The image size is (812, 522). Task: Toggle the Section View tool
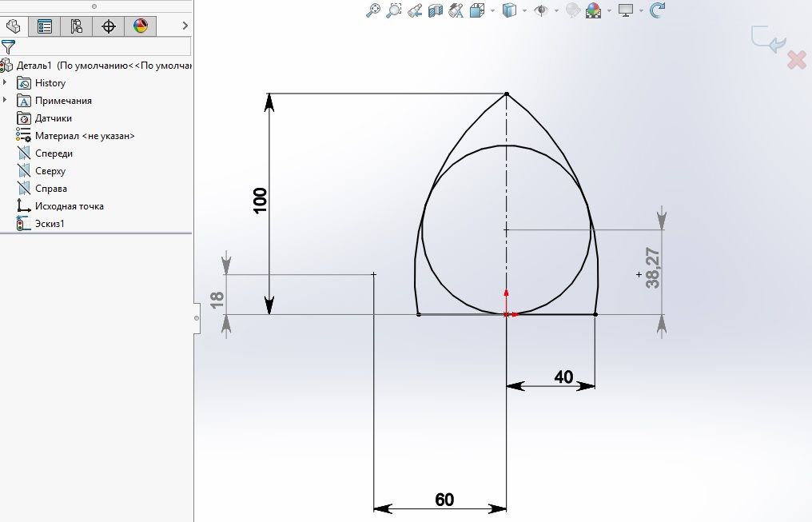point(436,10)
